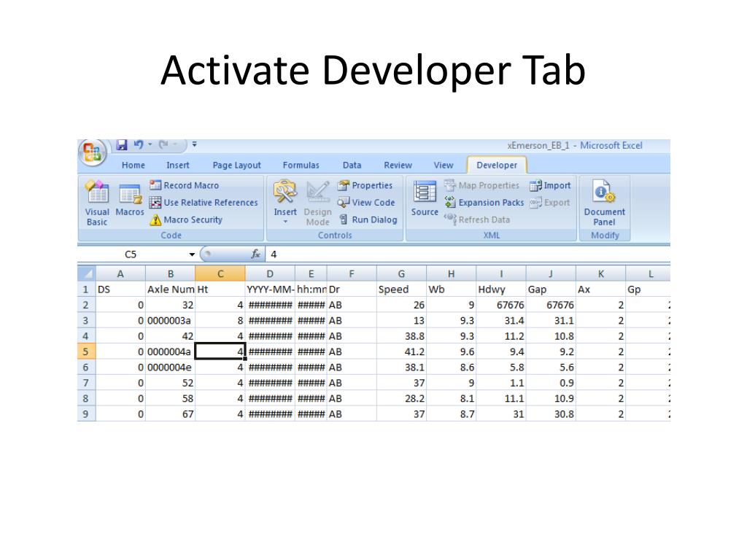
Task: Switch to the Home tab
Action: click(x=133, y=166)
